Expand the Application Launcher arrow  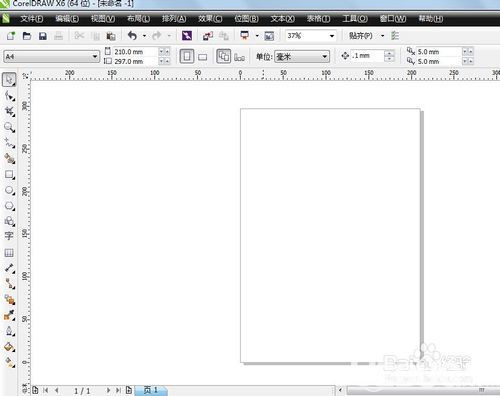(257, 36)
